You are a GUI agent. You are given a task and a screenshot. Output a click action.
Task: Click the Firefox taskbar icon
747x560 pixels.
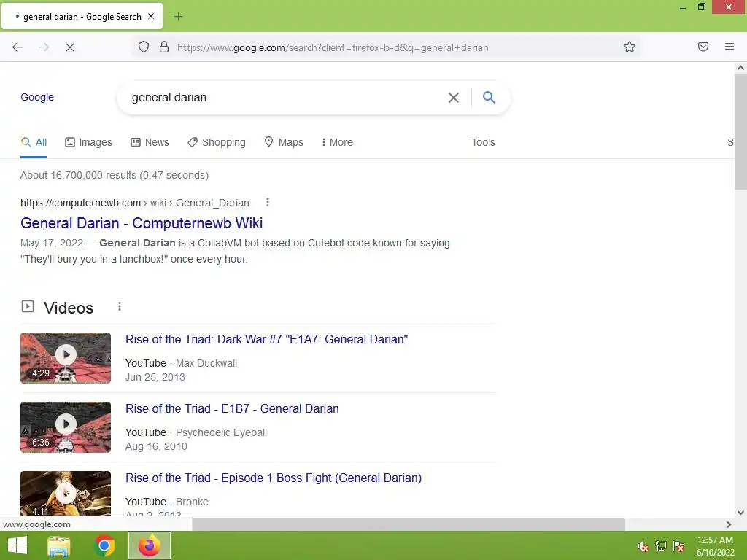150,545
